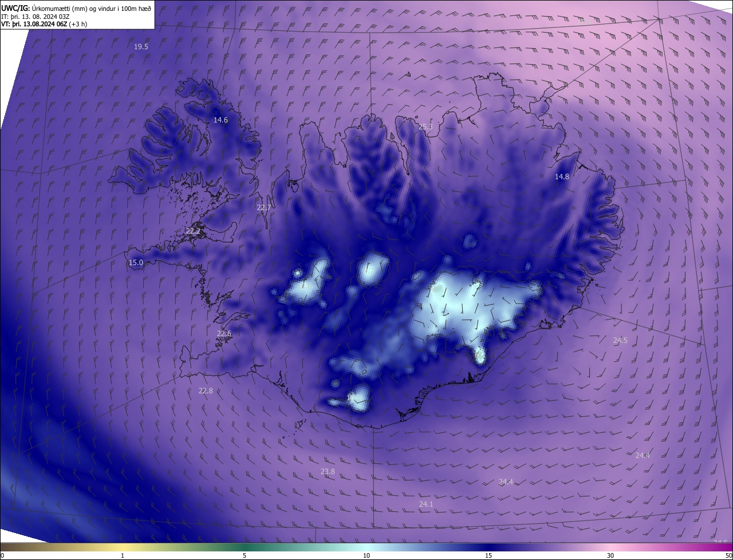Click the 14.8 value label

coord(562,177)
